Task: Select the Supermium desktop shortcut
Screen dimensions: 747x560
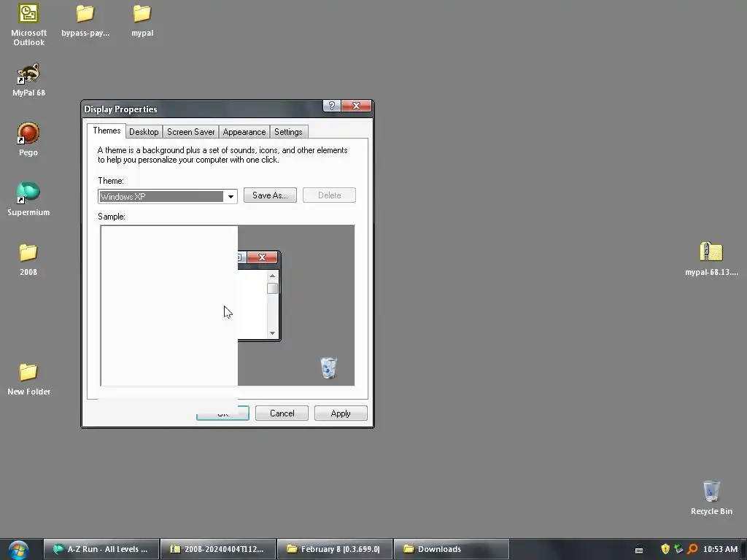Action: point(28,199)
